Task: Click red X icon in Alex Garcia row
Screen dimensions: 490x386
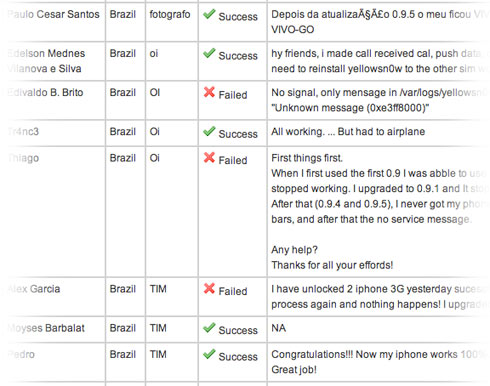Action: click(x=209, y=288)
